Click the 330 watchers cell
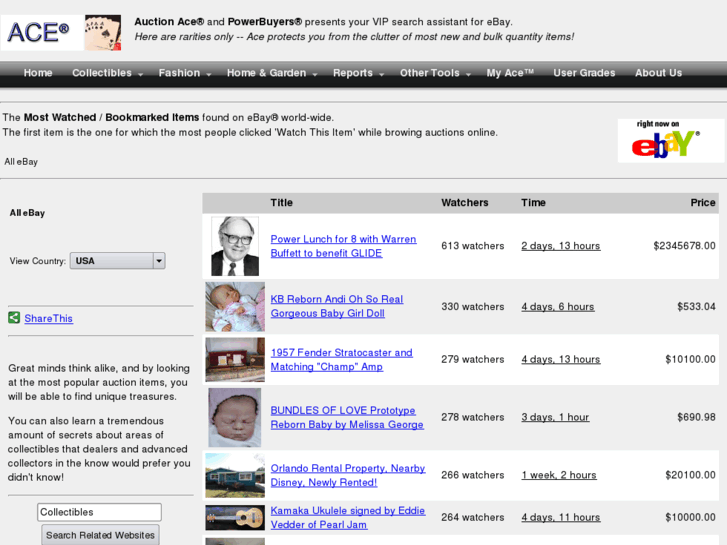The image size is (727, 545). click(x=472, y=307)
